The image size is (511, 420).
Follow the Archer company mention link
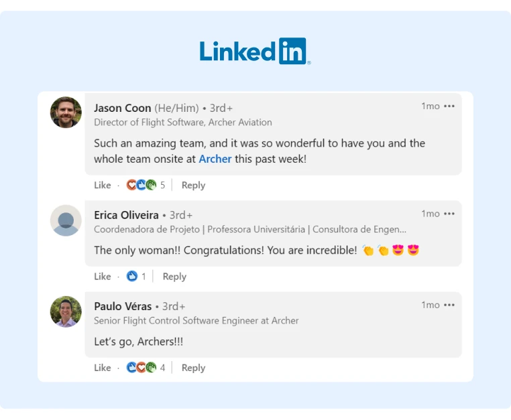pyautogui.click(x=215, y=159)
